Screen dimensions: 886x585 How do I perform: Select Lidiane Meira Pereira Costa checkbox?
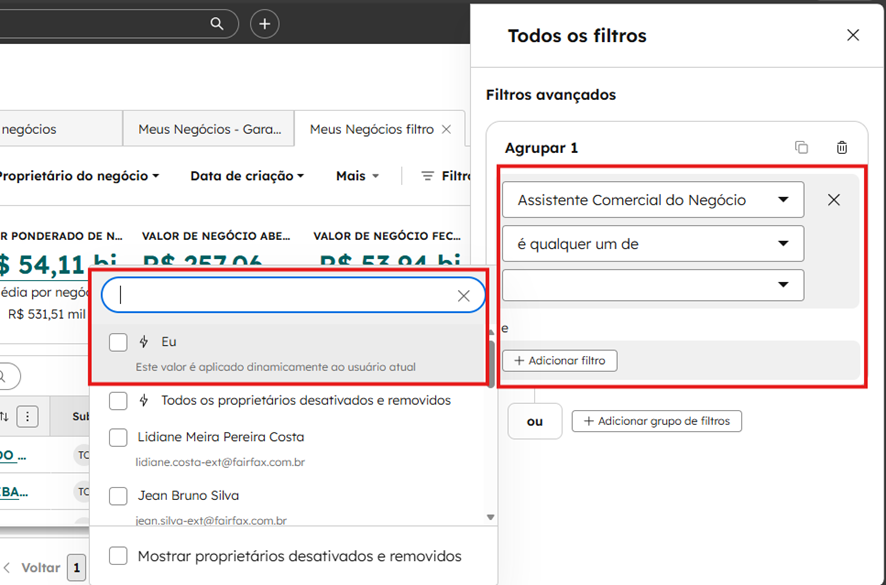[118, 437]
